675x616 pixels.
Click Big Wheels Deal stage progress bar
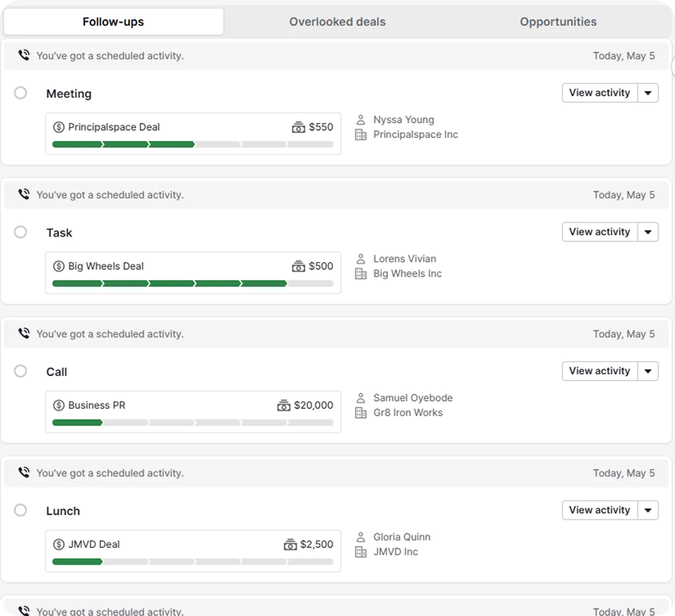pyautogui.click(x=193, y=284)
